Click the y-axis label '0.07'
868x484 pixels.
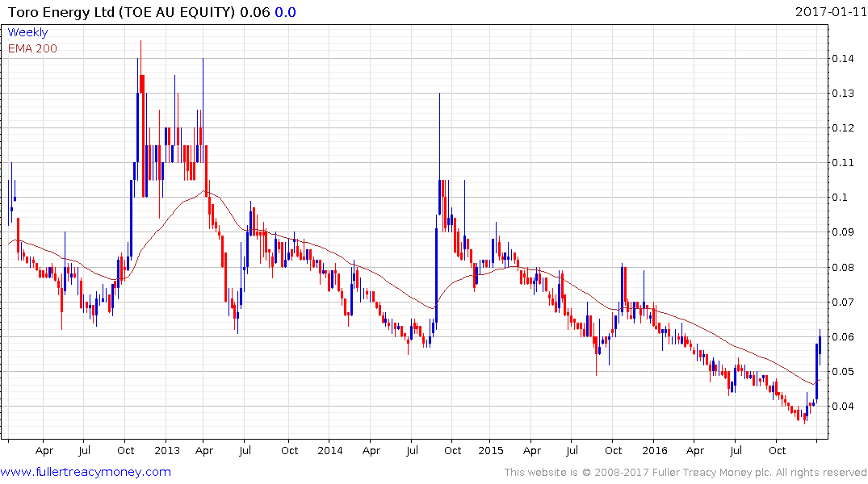(842, 302)
